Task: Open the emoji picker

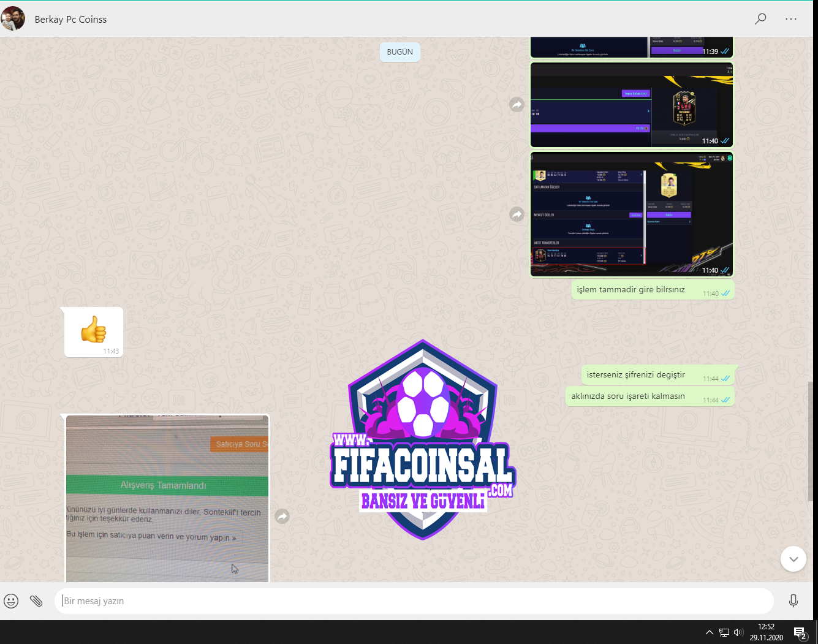Action: 11,601
